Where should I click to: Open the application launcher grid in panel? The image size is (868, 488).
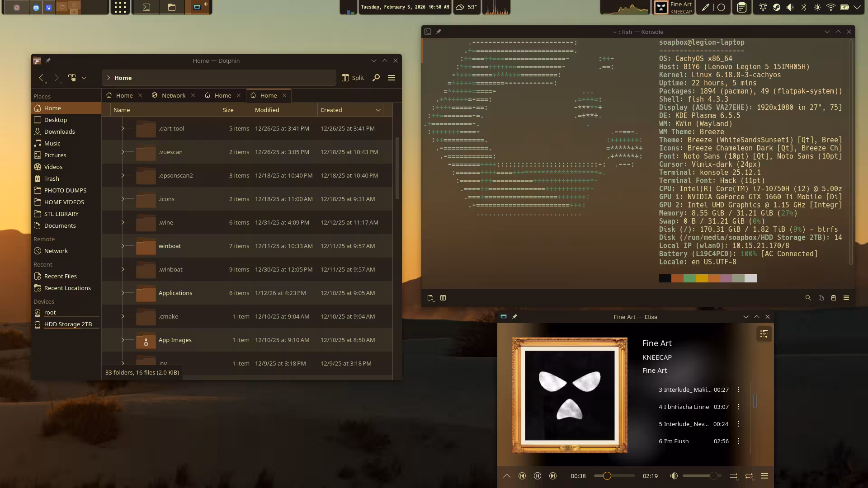pos(120,7)
